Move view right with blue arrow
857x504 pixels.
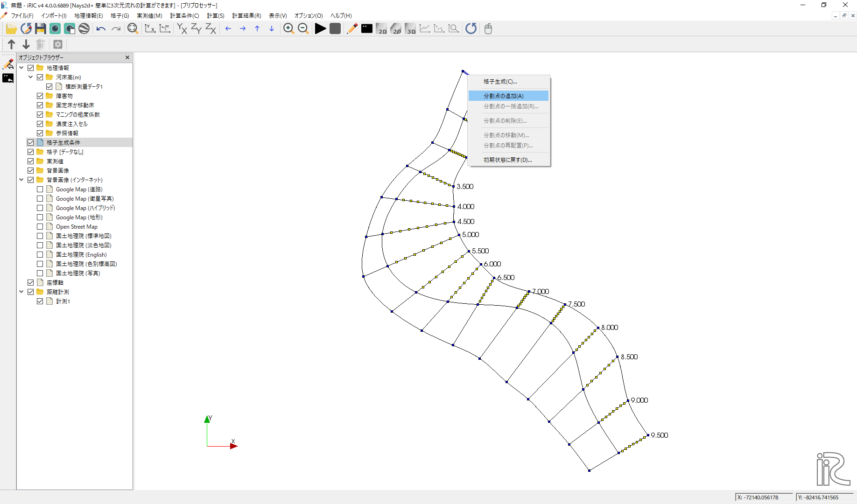243,29
